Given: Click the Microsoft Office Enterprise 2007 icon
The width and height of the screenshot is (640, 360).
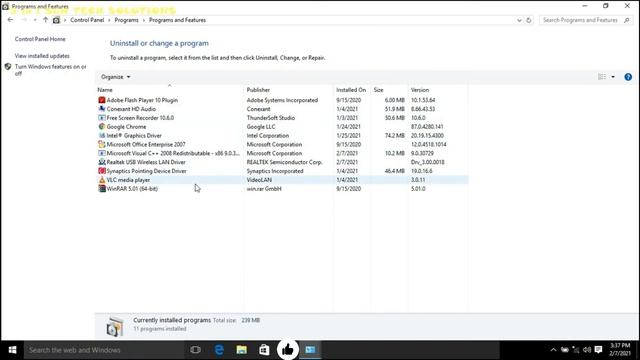Looking at the screenshot, I should click(x=102, y=144).
